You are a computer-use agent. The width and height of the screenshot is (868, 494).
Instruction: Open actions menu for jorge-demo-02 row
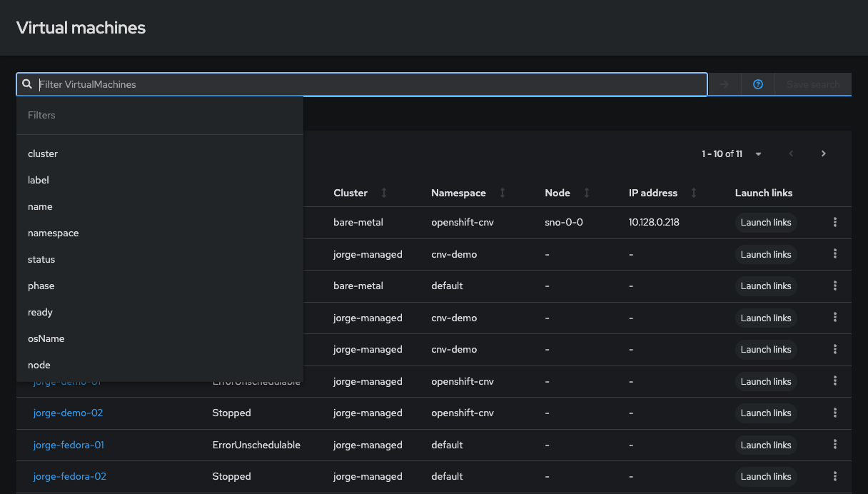[x=834, y=413]
